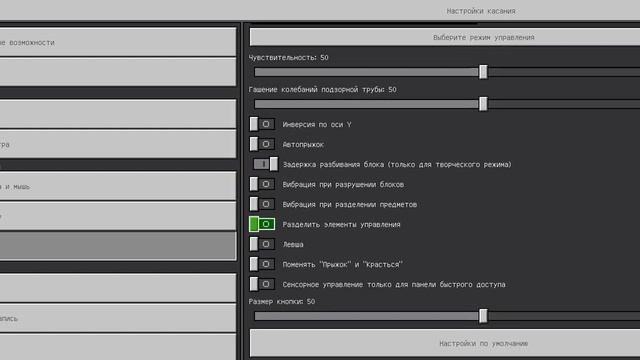Viewport: 640px width, 360px height.
Task: Click Настройки по умолчанию button
Action: (445, 343)
